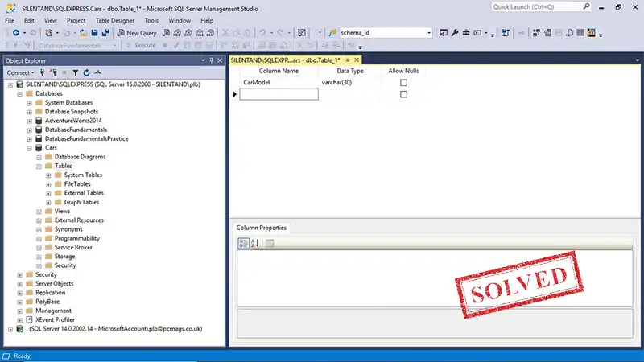Click the Alphabetical sort icon in Column Properties
The width and height of the screenshot is (644, 362).
255,243
